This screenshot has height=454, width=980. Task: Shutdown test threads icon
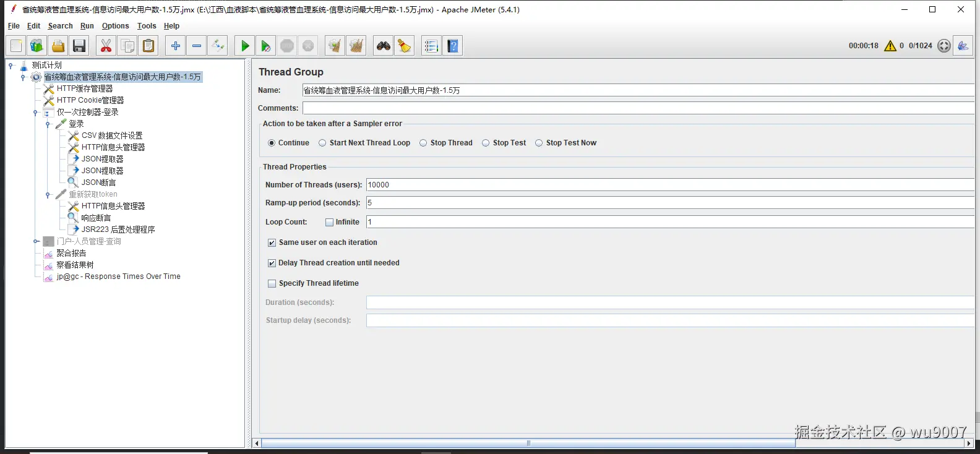(308, 46)
